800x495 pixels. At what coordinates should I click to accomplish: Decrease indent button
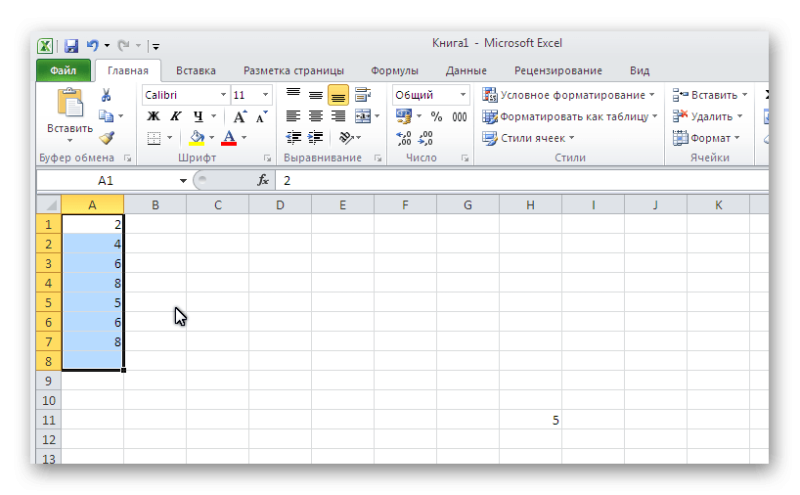click(x=293, y=137)
